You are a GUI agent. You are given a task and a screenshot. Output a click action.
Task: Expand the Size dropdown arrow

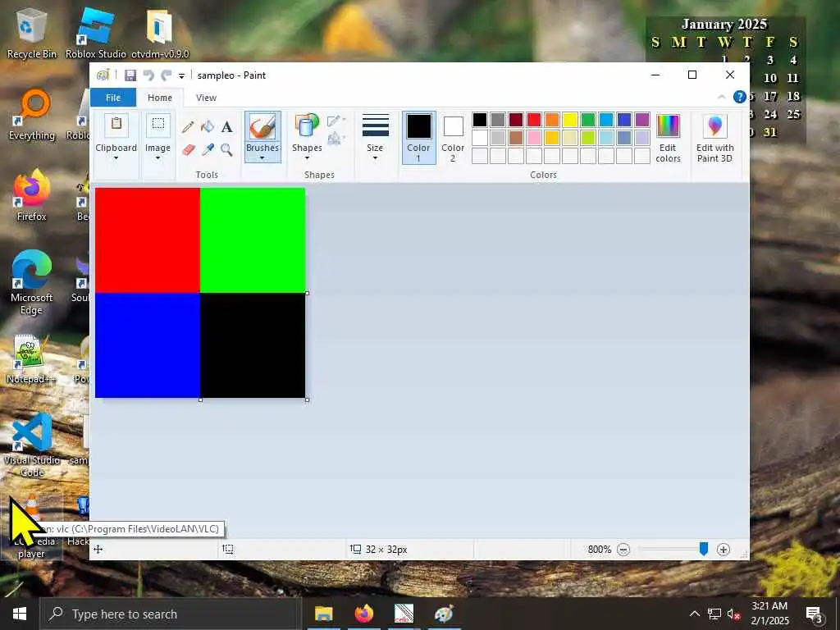click(x=375, y=158)
